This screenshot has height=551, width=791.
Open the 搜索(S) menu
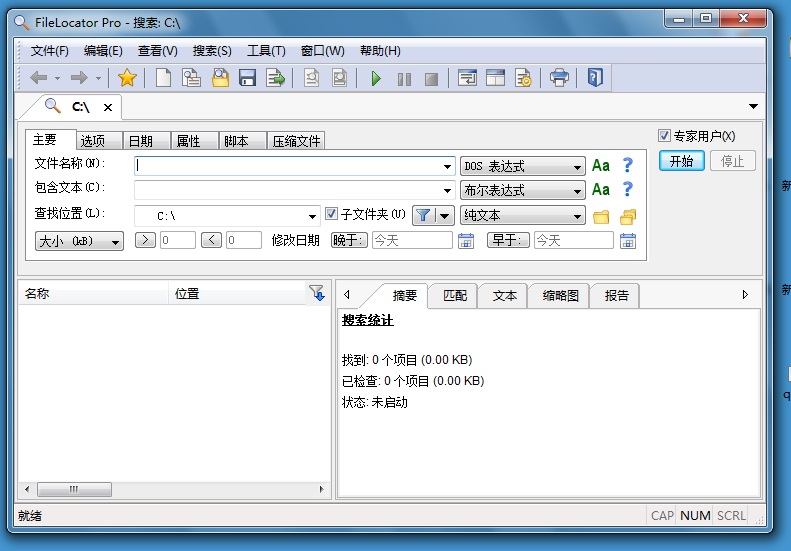(x=212, y=51)
